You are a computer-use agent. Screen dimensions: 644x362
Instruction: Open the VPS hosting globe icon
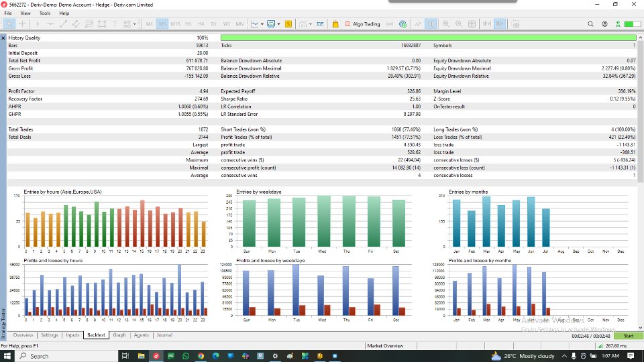click(x=403, y=24)
